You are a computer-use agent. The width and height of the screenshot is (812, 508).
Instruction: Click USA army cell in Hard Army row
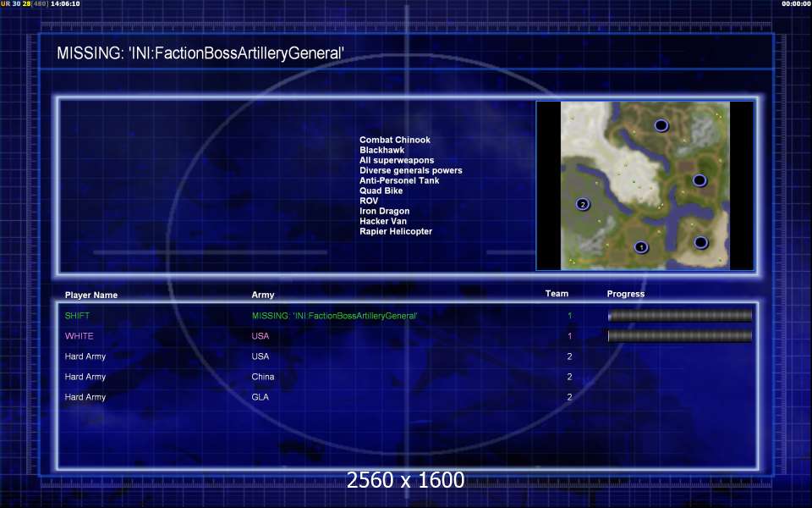(261, 356)
